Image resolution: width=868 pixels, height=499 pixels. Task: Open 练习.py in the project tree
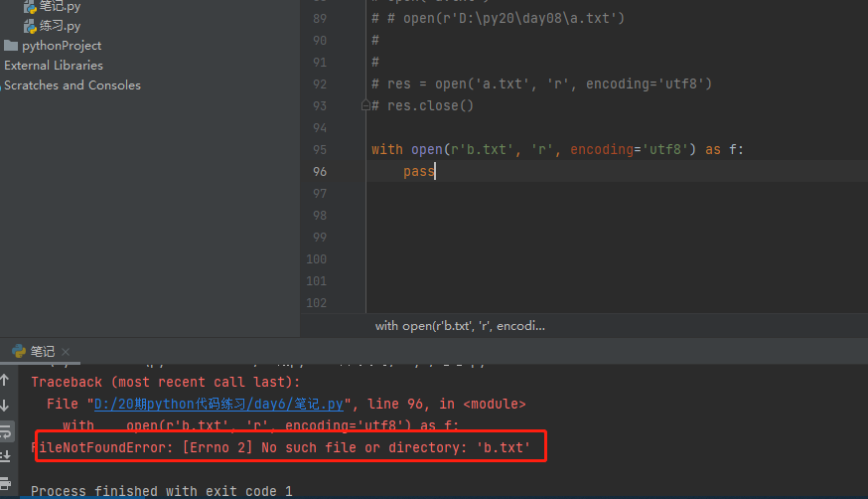[x=60, y=26]
